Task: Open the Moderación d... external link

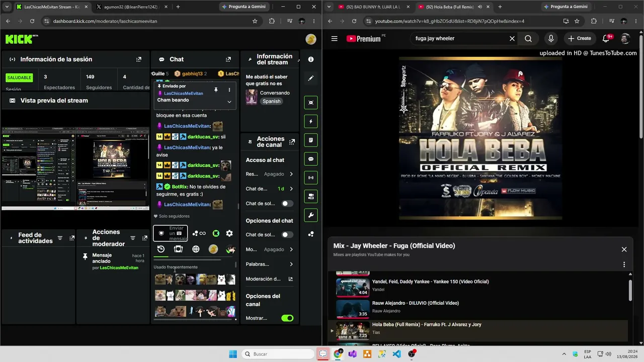Action: click(291, 279)
